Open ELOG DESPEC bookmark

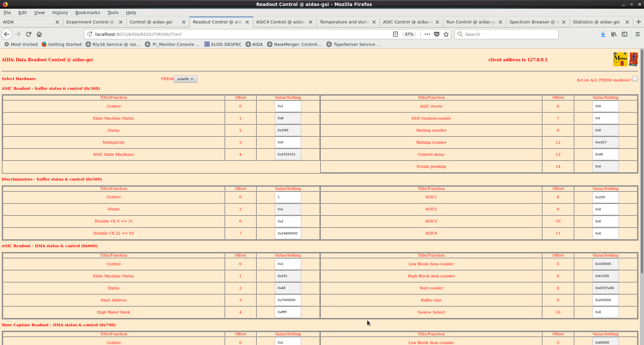[x=223, y=44]
